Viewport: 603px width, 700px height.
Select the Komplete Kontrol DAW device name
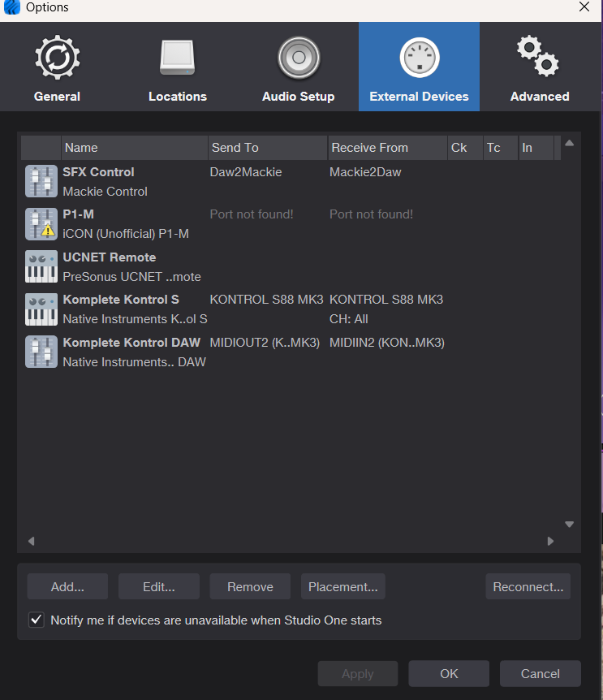[131, 343]
